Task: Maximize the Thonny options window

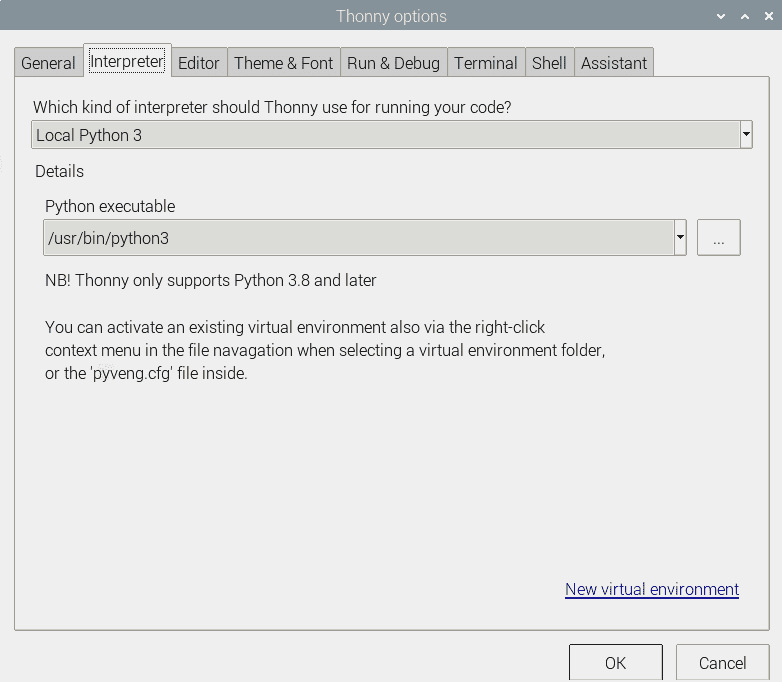Action: [745, 16]
